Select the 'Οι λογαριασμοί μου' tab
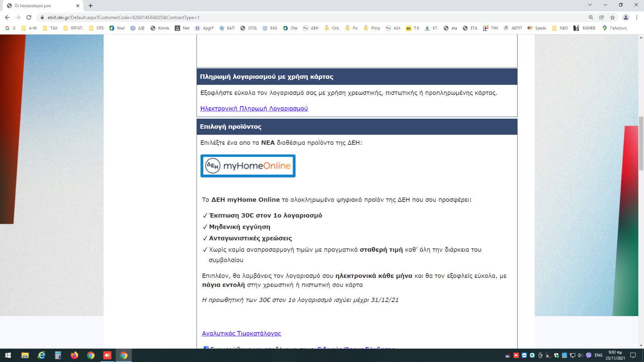The image size is (644, 362). [42, 6]
